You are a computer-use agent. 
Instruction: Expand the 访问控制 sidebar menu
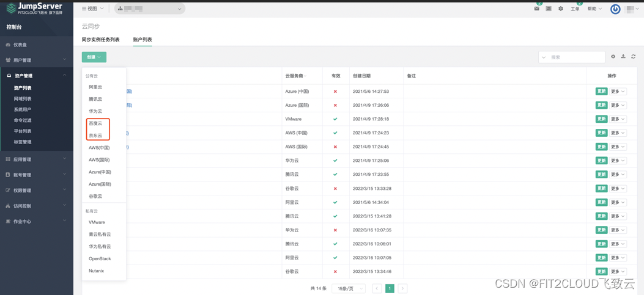pos(37,206)
